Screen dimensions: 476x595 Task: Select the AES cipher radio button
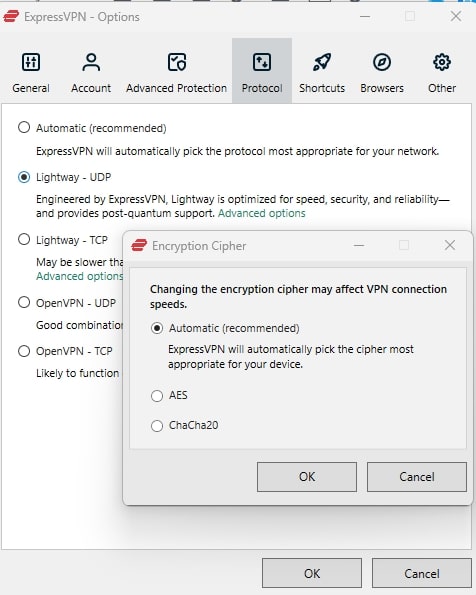pos(157,396)
